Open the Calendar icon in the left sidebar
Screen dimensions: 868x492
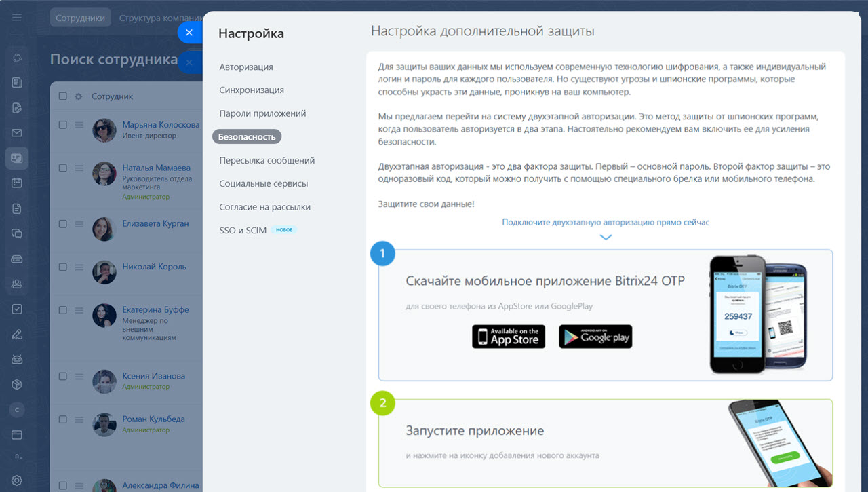tap(16, 182)
